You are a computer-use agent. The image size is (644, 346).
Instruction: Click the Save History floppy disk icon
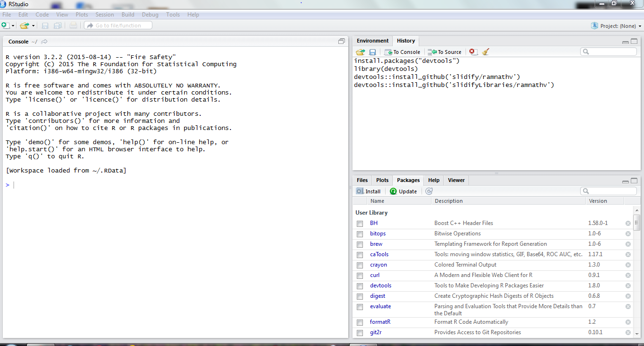coord(372,52)
